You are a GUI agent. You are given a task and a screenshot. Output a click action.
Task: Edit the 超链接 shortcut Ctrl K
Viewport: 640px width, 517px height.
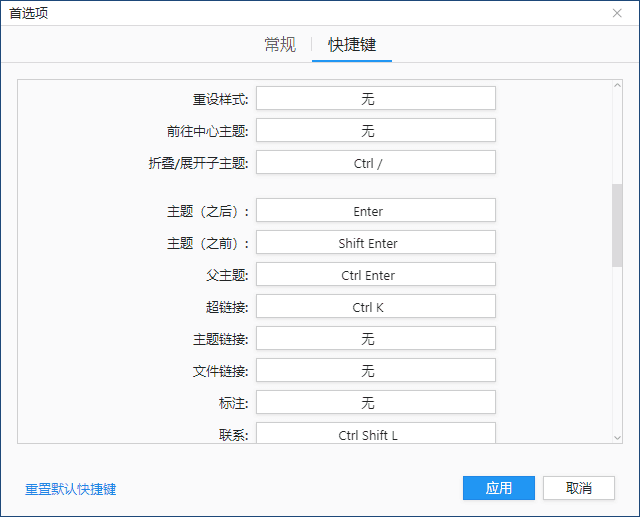[x=376, y=306]
